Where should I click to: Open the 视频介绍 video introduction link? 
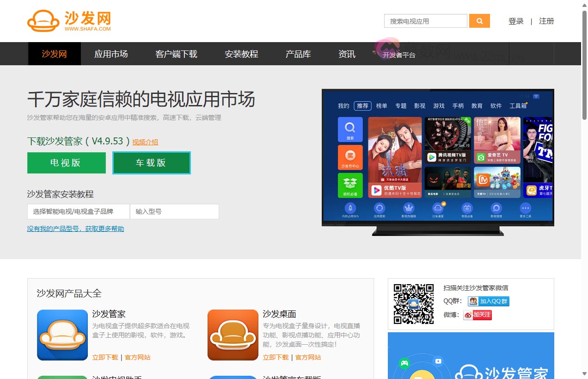pos(145,142)
